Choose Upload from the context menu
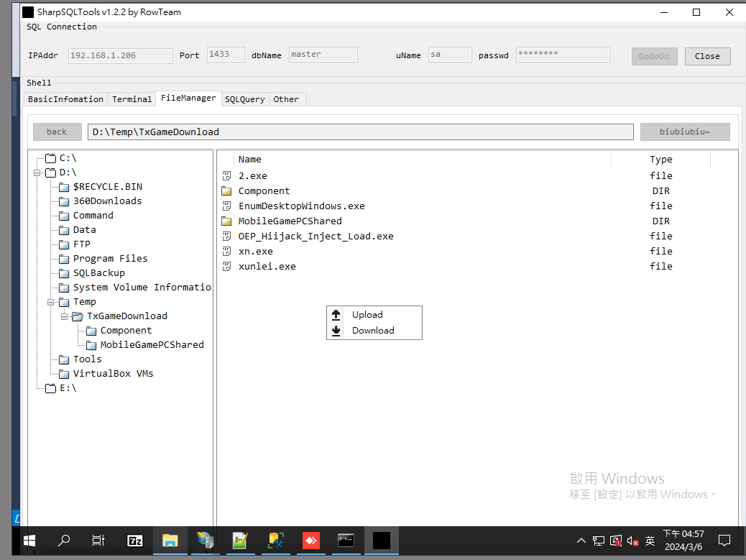This screenshot has height=560, width=746. coord(367,315)
